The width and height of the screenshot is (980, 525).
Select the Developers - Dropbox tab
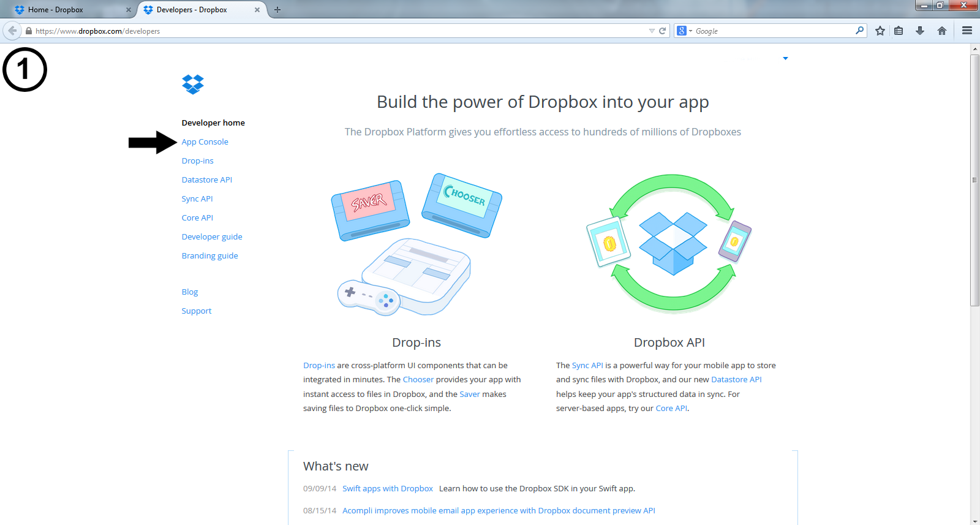click(x=201, y=10)
